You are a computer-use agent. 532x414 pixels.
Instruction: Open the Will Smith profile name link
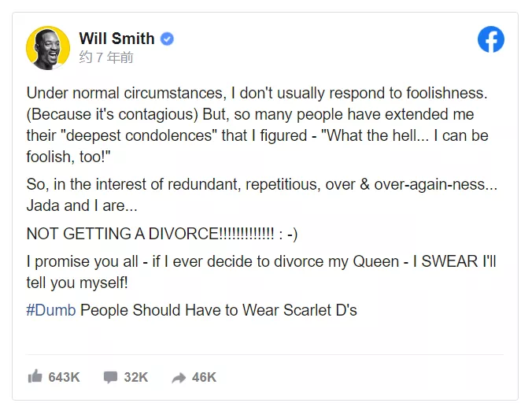[x=116, y=39]
